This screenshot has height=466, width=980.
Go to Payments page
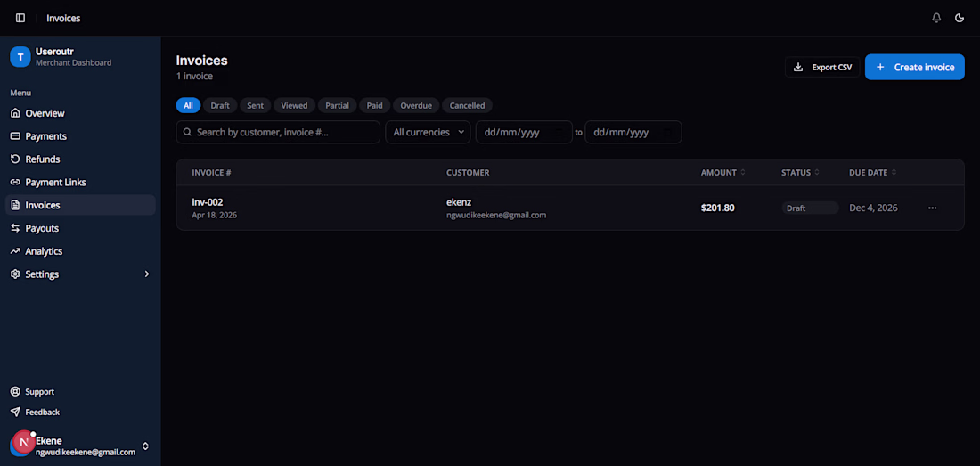coord(80,136)
